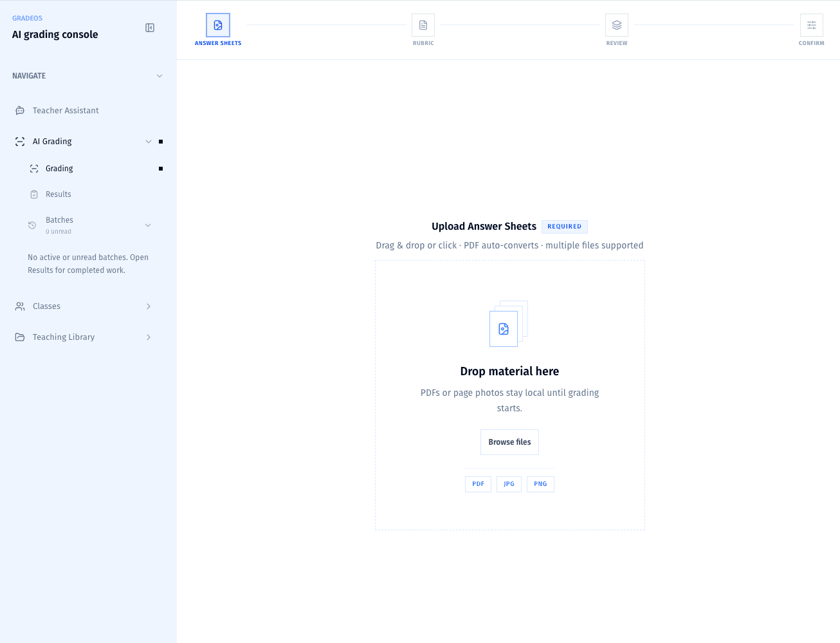Collapse the NAVIGATE section chevron
This screenshot has width=840, height=643.
click(x=160, y=76)
